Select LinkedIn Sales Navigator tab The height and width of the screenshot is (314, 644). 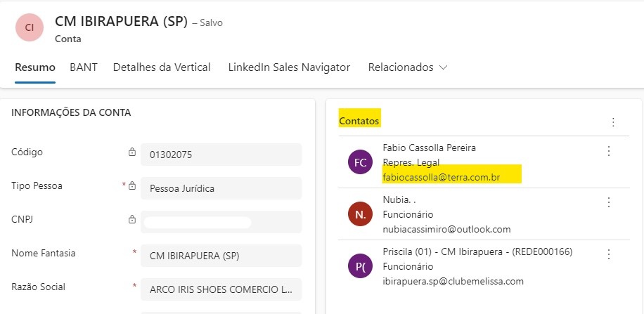tap(289, 67)
